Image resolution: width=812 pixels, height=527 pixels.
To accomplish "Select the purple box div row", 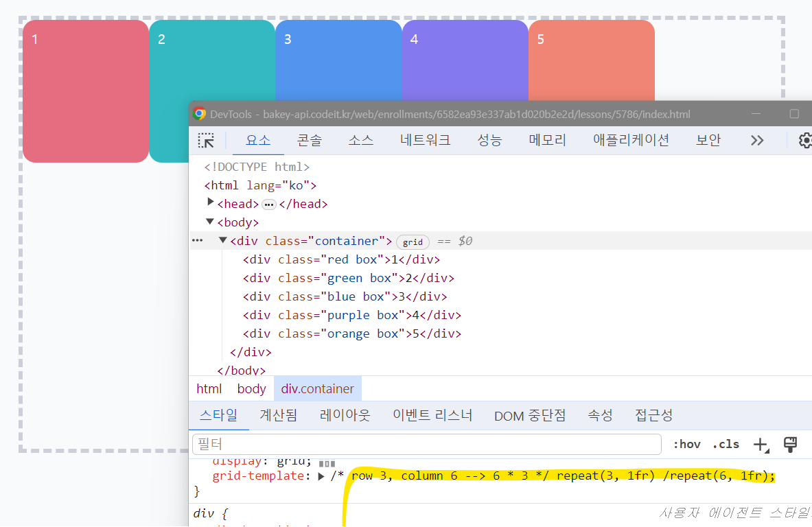I will pyautogui.click(x=352, y=315).
